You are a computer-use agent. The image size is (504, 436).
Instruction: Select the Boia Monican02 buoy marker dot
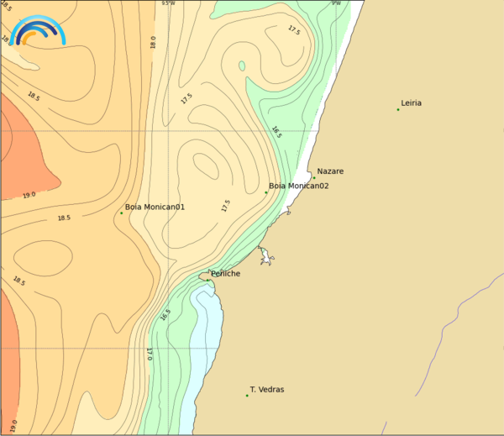coord(266,192)
